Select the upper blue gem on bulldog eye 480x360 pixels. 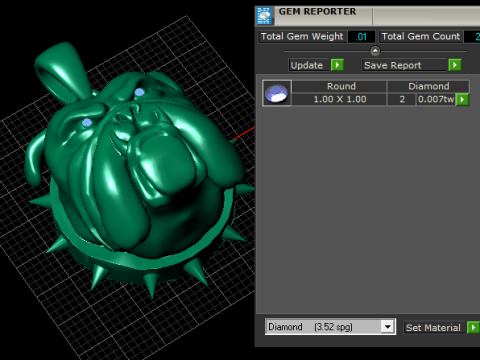pos(139,92)
